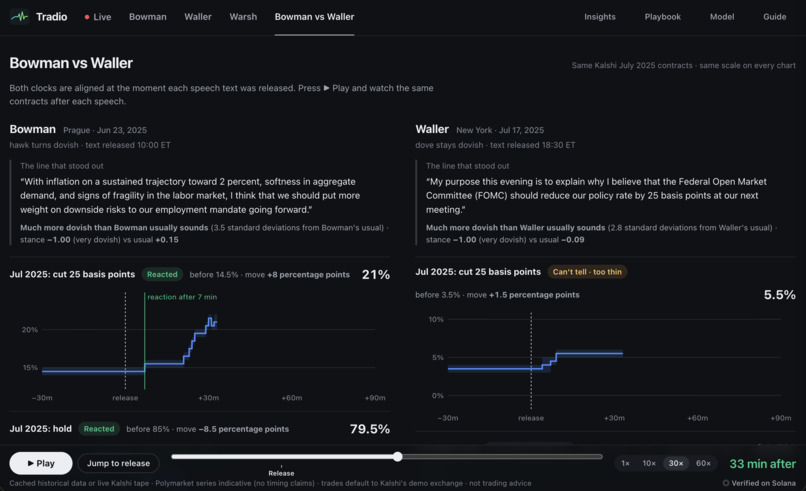Click before 3.5% · move +1.5 percentage points

pyautogui.click(x=497, y=295)
